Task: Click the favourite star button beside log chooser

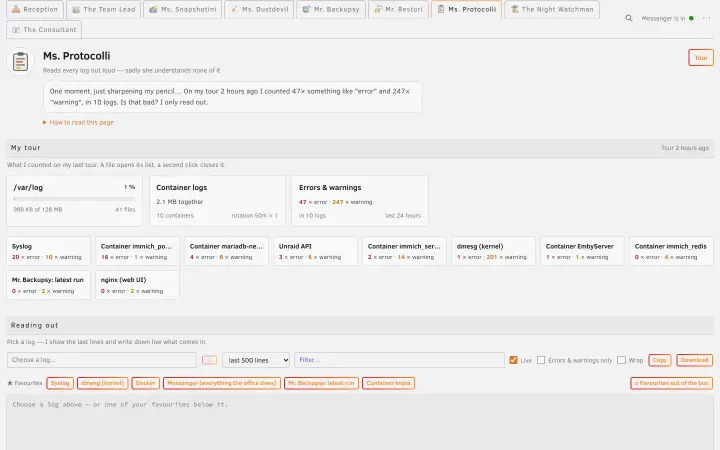Action: pyautogui.click(x=209, y=360)
